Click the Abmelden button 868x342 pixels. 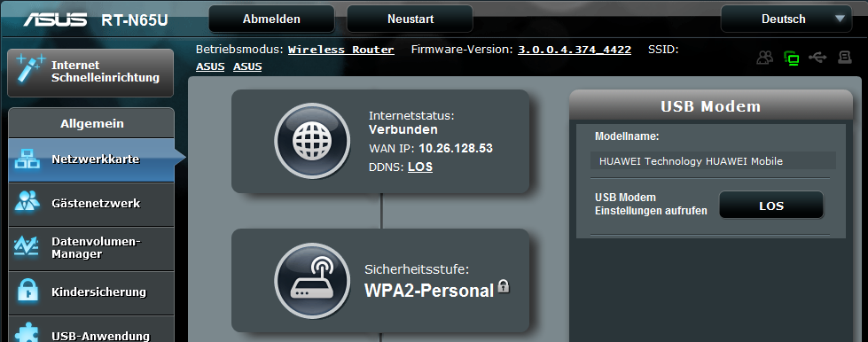click(x=271, y=19)
